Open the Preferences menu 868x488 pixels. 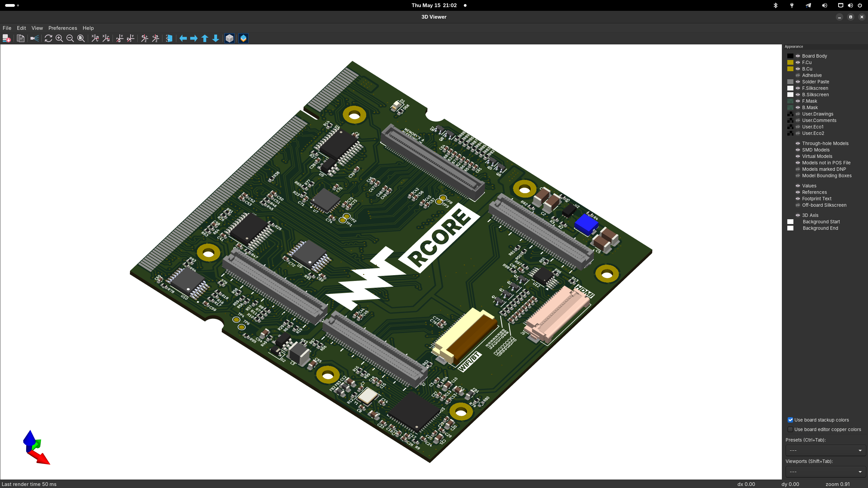(x=63, y=28)
